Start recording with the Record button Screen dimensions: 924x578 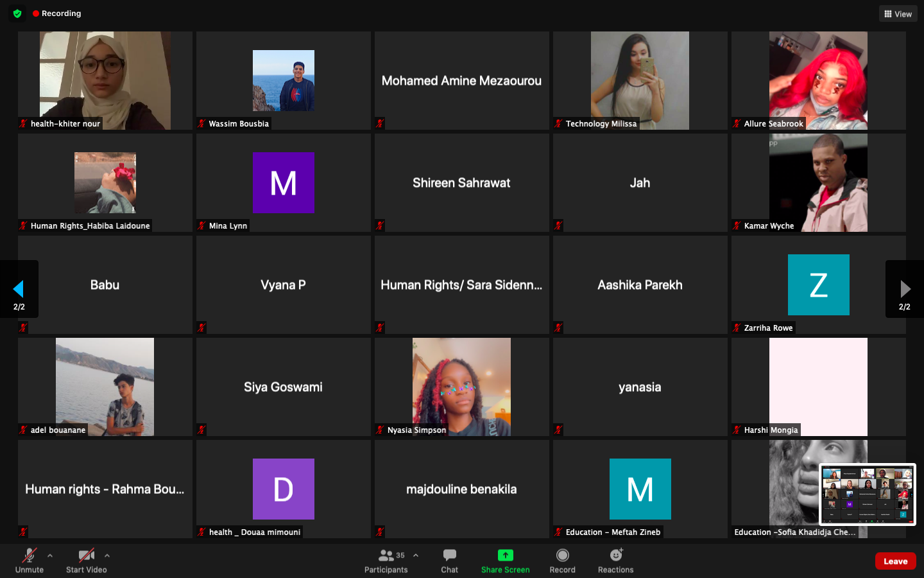click(x=562, y=560)
